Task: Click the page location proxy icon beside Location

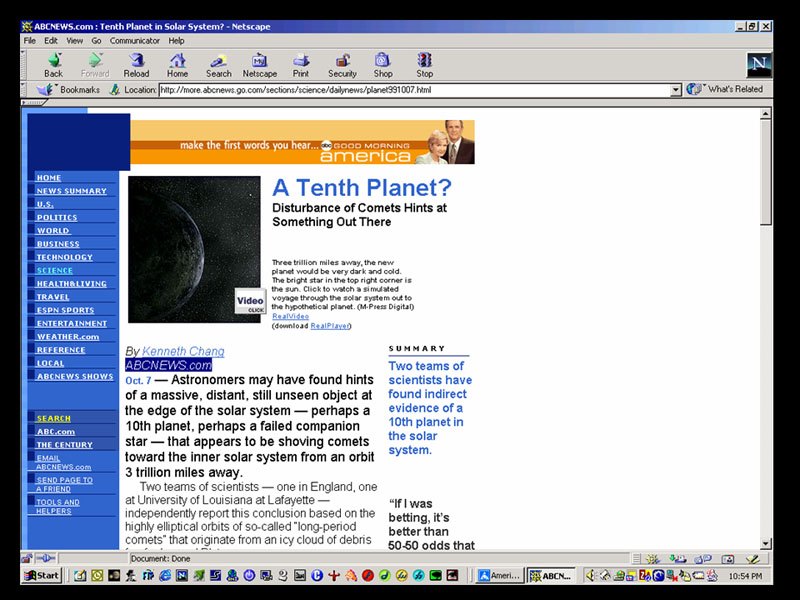Action: [x=114, y=90]
